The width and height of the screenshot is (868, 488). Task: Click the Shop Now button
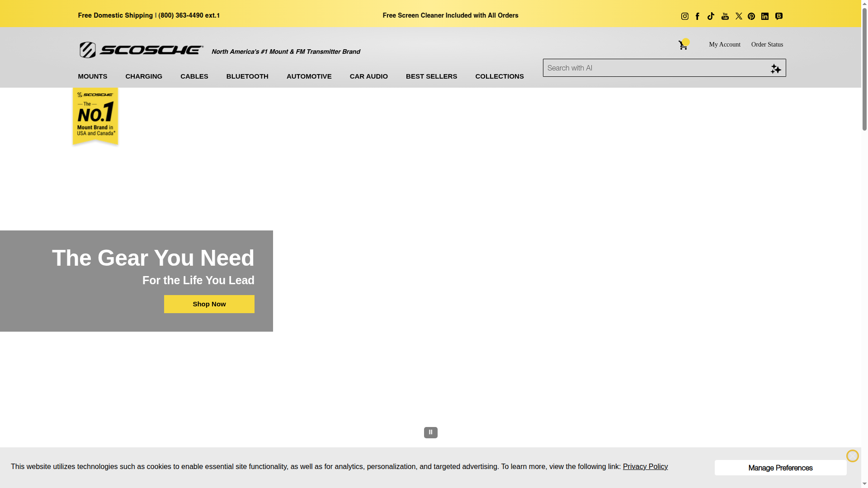coord(209,304)
